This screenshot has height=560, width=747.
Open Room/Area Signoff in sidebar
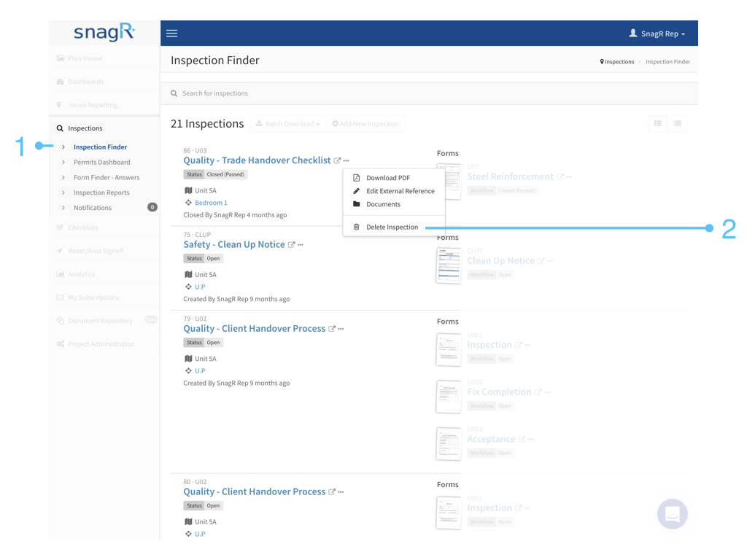[x=96, y=251]
